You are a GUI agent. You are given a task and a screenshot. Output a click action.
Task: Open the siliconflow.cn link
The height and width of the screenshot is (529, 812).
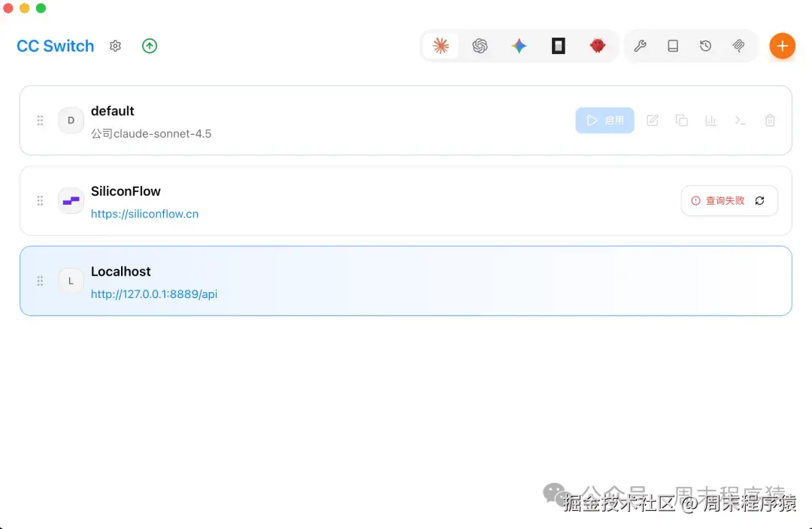pos(145,214)
